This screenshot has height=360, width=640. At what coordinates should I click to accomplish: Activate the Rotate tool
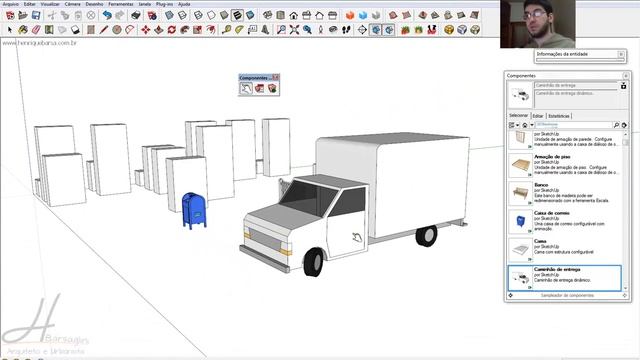click(x=172, y=30)
